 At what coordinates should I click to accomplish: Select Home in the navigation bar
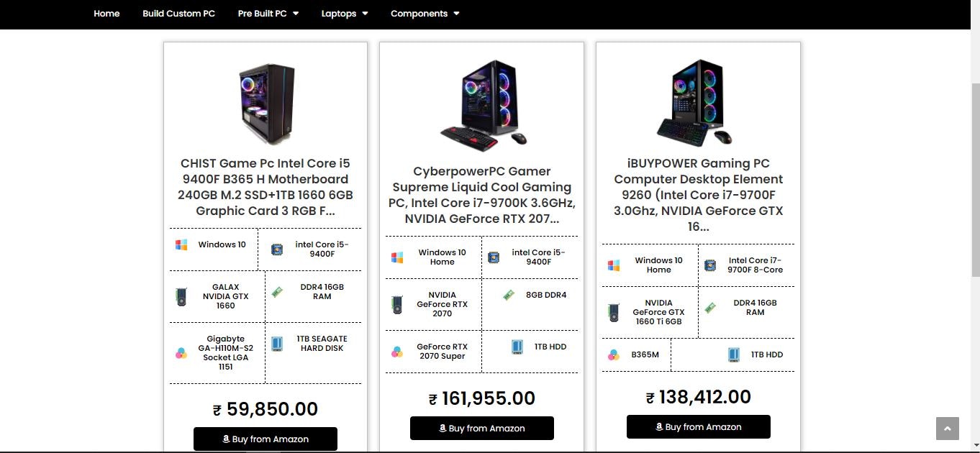[x=106, y=13]
